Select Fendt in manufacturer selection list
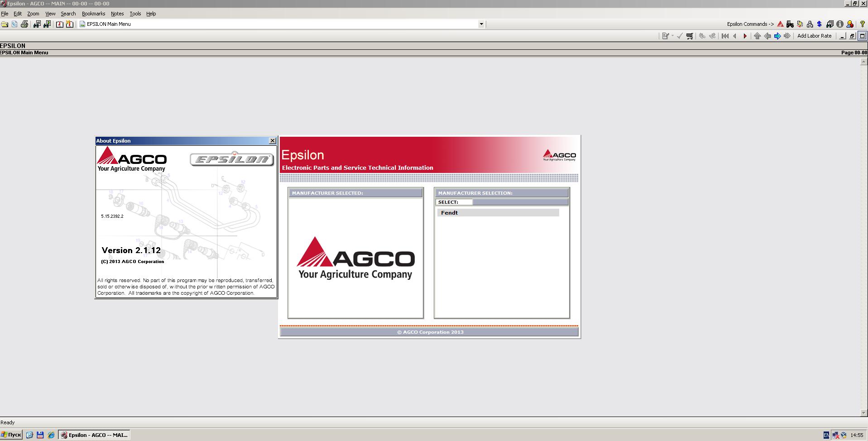 point(498,212)
